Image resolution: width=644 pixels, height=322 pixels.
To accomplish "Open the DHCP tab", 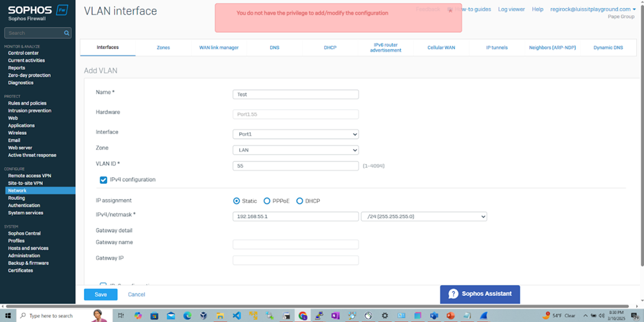I will [330, 48].
